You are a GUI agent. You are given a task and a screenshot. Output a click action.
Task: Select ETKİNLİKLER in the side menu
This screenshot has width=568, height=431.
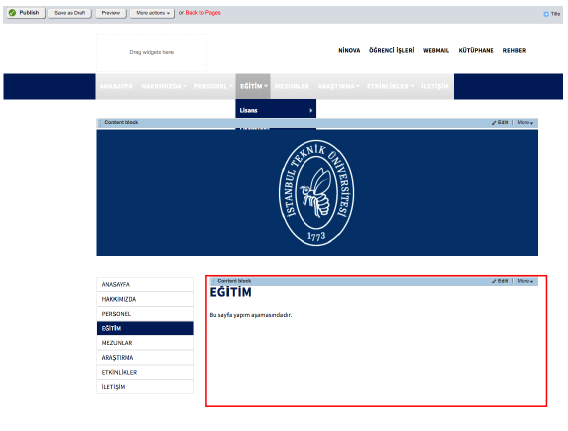(145, 372)
